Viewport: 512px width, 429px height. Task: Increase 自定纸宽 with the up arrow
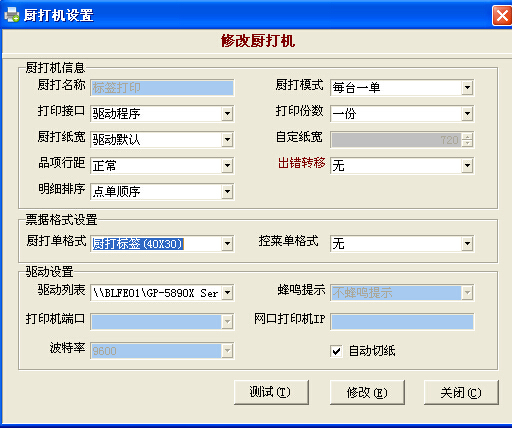468,136
